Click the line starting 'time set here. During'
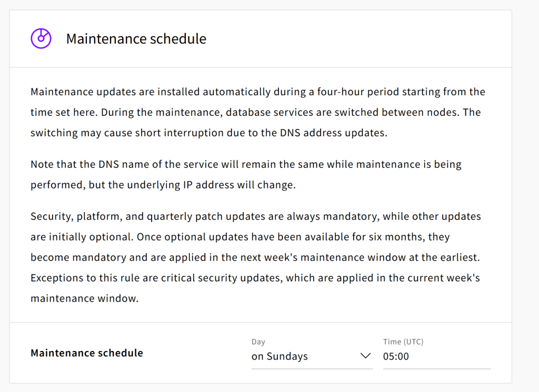539x392 pixels. pyautogui.click(x=255, y=113)
